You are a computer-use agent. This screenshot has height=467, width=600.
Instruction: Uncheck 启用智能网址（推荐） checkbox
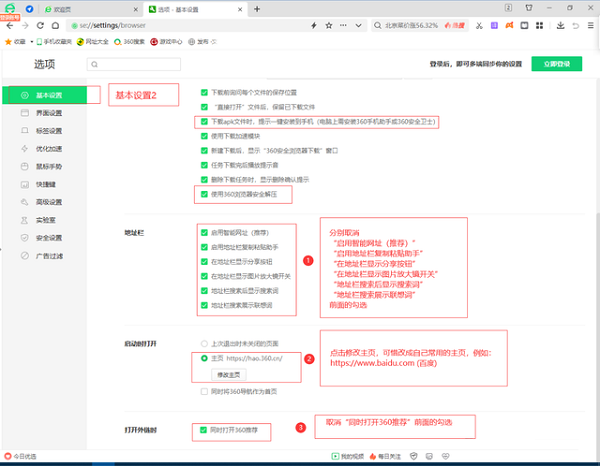204,233
